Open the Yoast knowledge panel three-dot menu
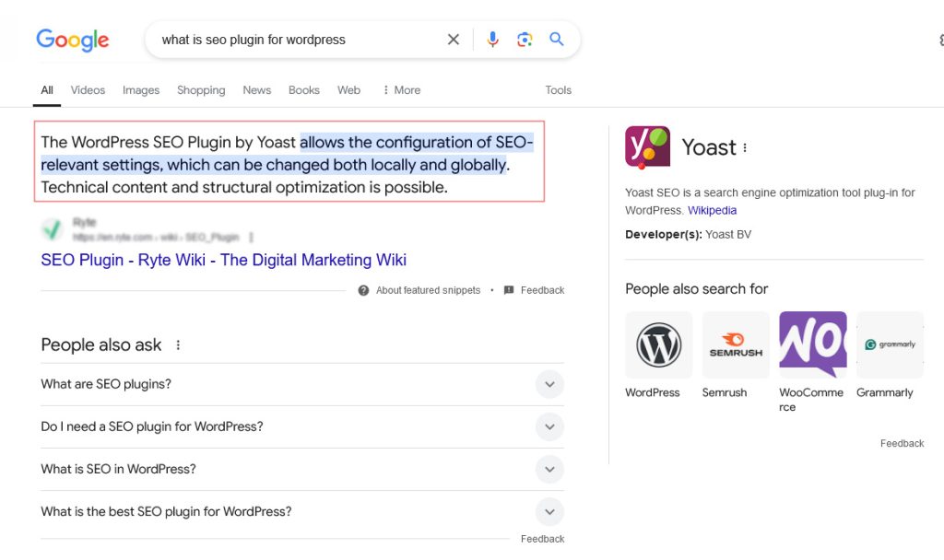 point(744,146)
